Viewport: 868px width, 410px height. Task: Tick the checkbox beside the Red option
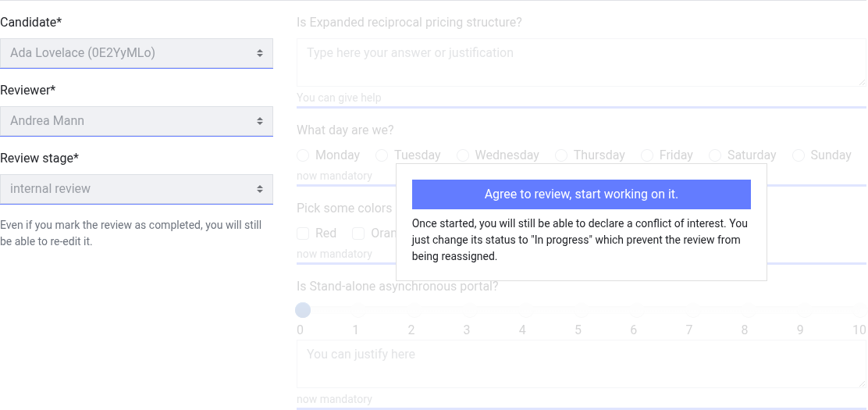pos(304,234)
